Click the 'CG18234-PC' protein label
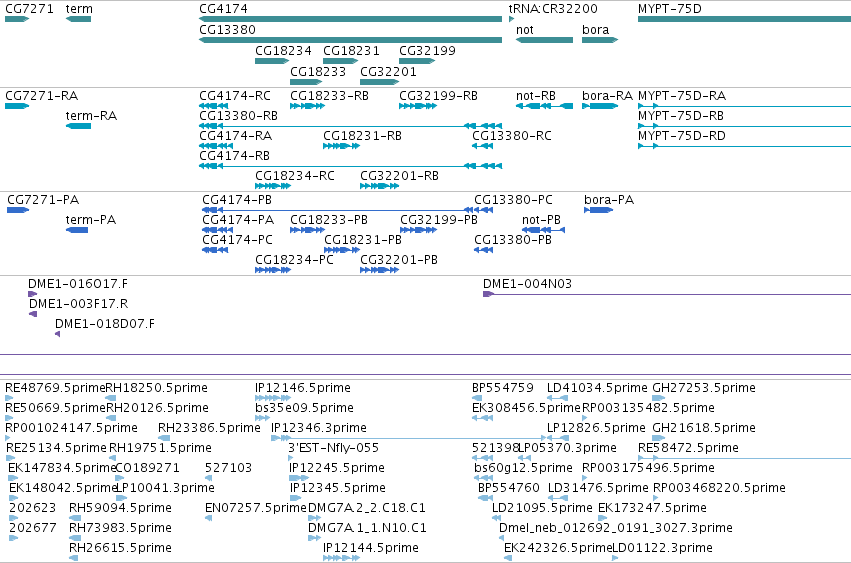This screenshot has width=851, height=563. pyautogui.click(x=294, y=260)
